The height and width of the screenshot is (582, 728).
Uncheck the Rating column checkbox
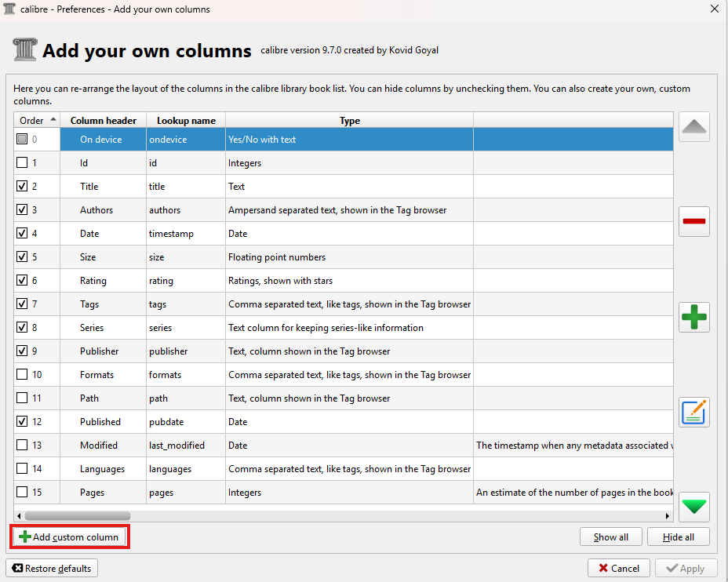point(22,280)
